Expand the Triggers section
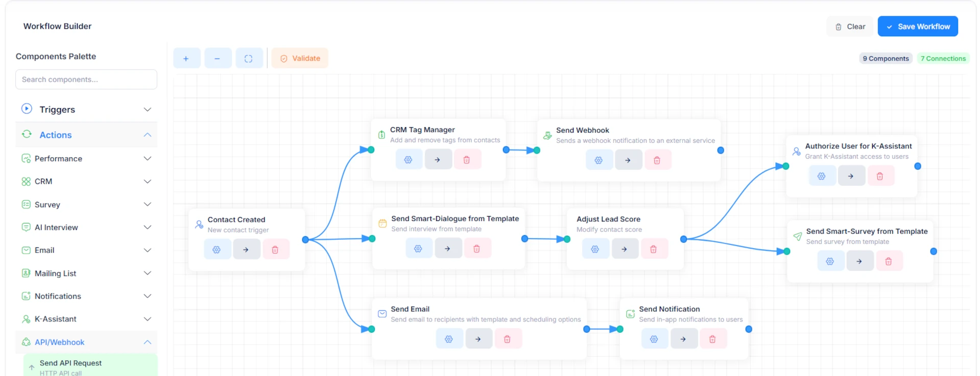980x376 pixels. (x=86, y=110)
